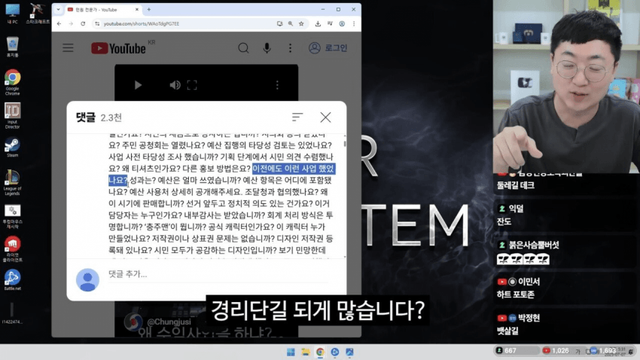Click the YouTube 1,026 viewer counter
Image resolution: width=640 pixels, height=360 pixels.
556,350
